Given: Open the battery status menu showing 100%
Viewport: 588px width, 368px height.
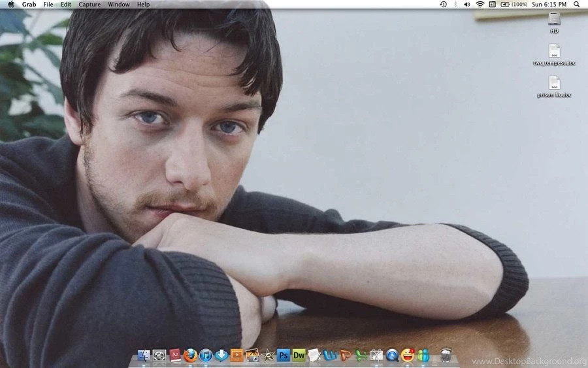Looking at the screenshot, I should pos(514,5).
